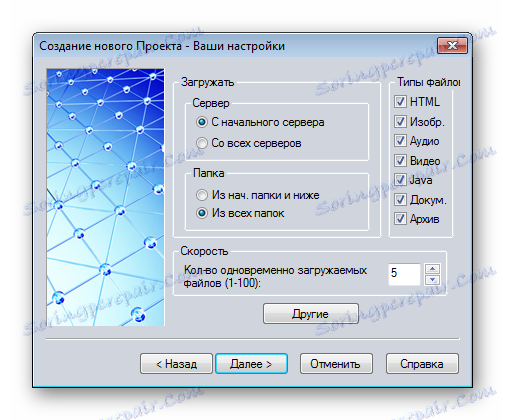Open the "Другие" settings button

point(311,314)
